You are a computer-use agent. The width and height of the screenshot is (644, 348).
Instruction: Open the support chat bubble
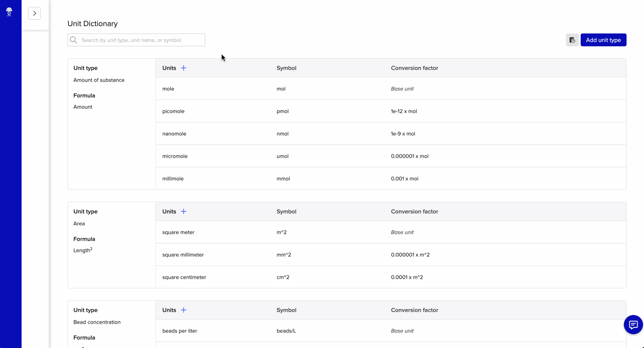coord(633,325)
